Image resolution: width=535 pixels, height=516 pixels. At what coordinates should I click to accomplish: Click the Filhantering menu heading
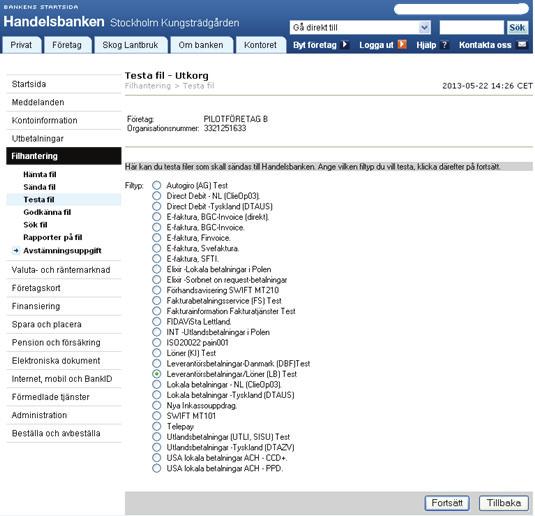[63, 156]
